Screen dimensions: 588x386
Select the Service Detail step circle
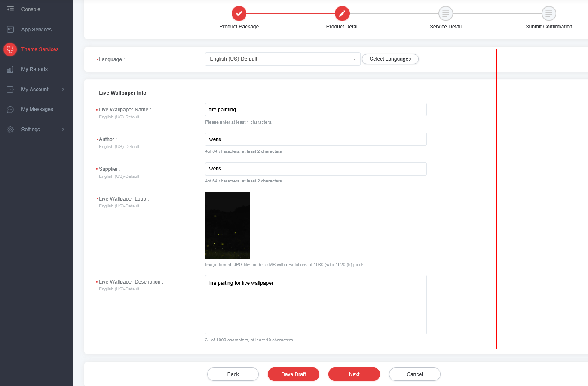[x=445, y=14]
